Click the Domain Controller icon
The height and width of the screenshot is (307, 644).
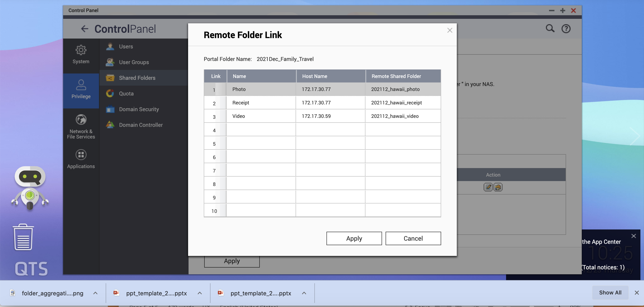[110, 125]
